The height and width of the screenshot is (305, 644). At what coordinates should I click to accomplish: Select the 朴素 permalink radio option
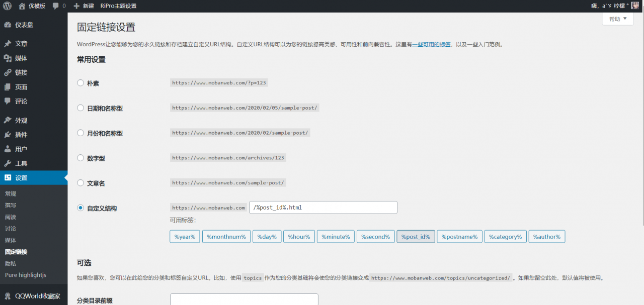click(x=80, y=83)
